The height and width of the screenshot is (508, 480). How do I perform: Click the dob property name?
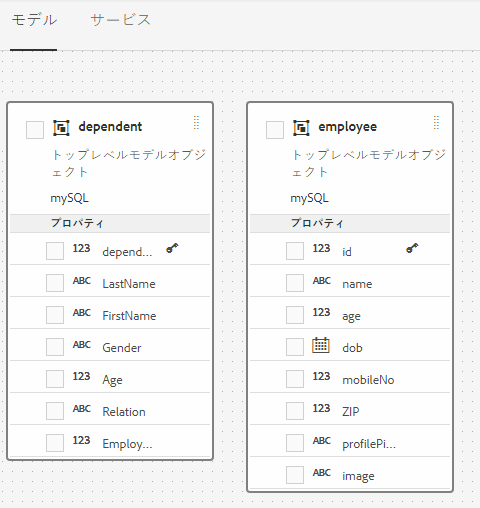pos(352,348)
